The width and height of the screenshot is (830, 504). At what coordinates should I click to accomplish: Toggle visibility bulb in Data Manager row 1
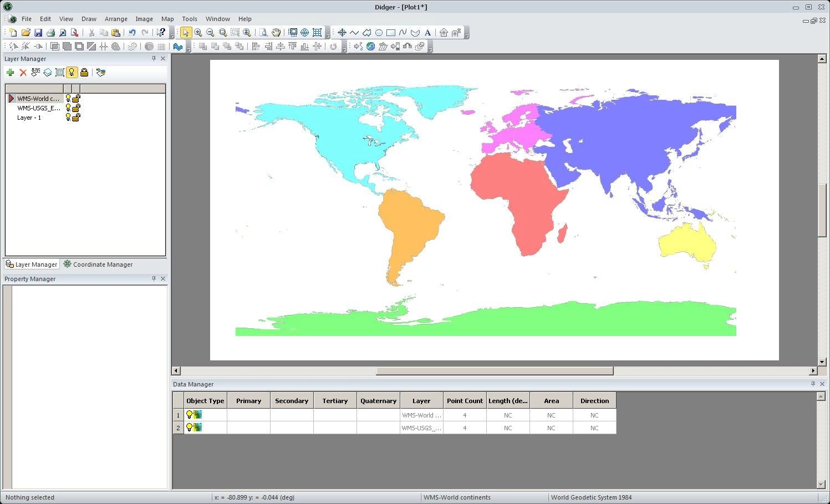(x=189, y=415)
